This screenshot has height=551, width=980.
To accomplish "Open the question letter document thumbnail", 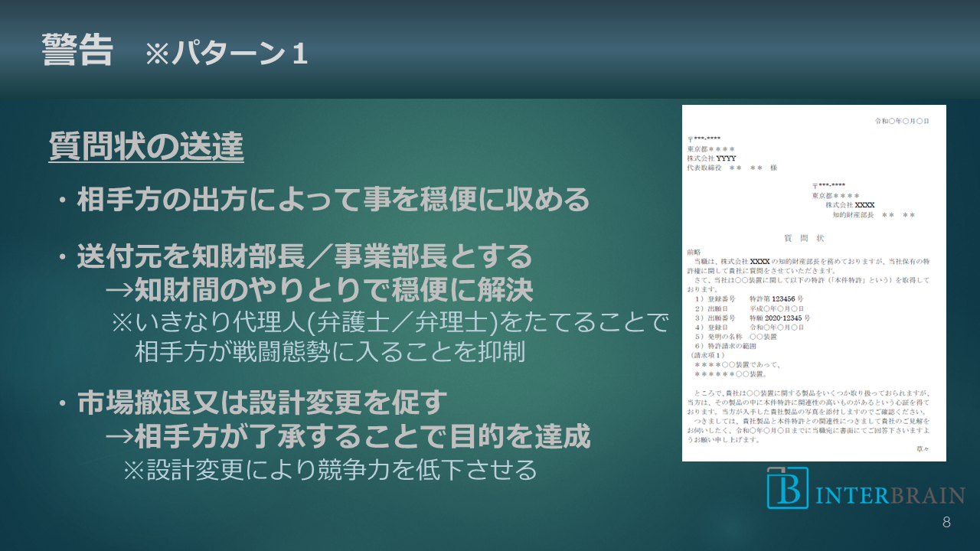I will (x=814, y=283).
